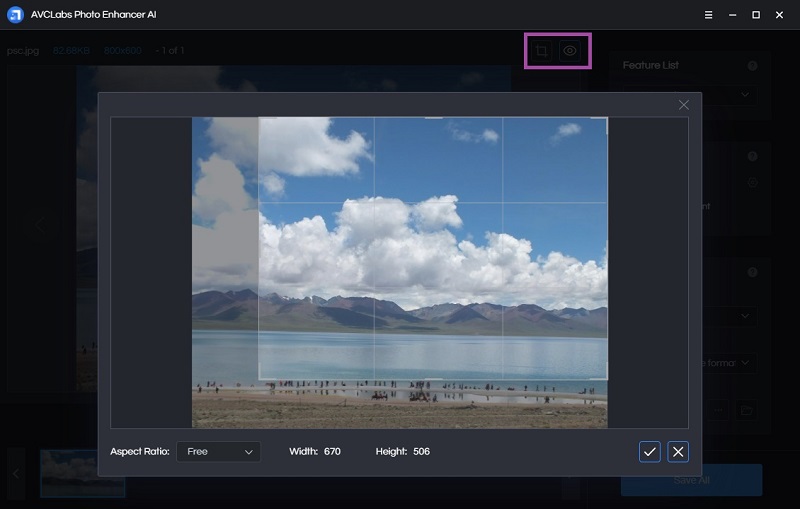Close the crop dialog

[684, 105]
